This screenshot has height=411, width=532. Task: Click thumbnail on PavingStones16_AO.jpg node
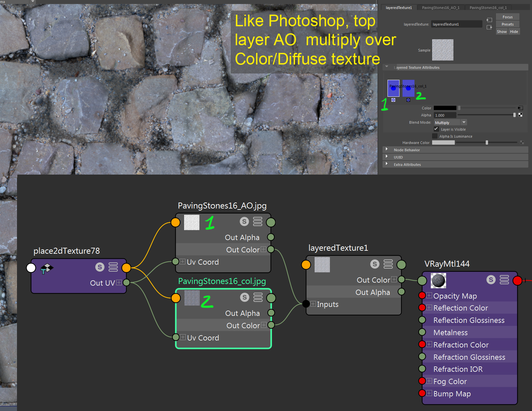(192, 222)
